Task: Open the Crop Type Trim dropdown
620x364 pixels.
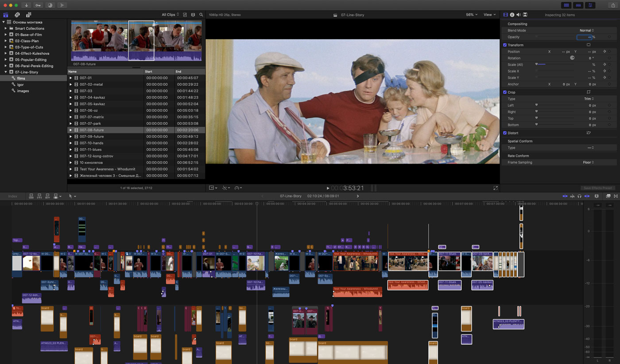Action: point(589,99)
